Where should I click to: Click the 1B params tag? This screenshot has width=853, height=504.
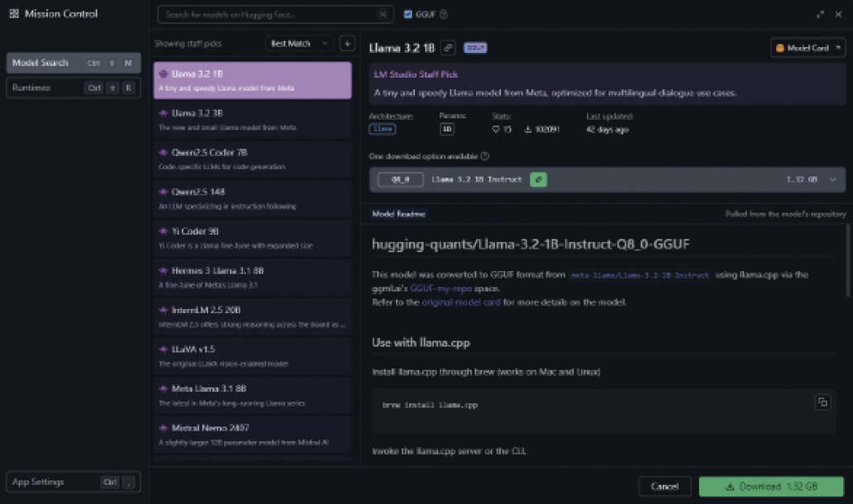(x=446, y=129)
